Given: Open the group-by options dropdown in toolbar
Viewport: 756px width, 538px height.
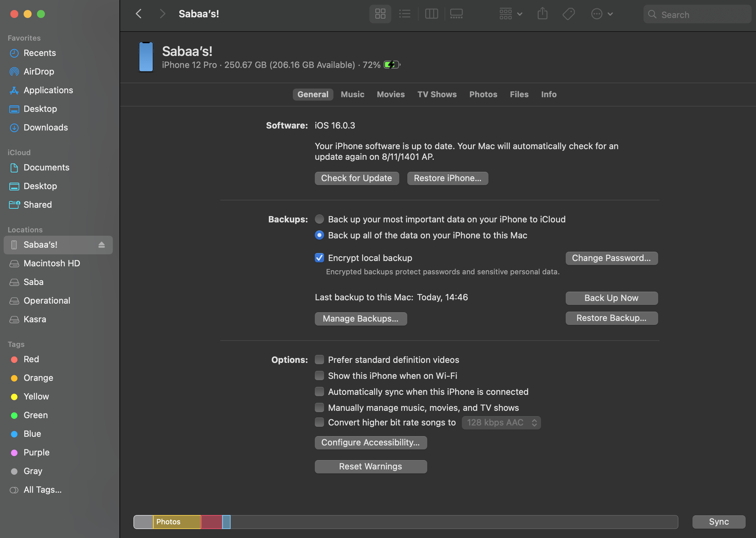Looking at the screenshot, I should [511, 14].
